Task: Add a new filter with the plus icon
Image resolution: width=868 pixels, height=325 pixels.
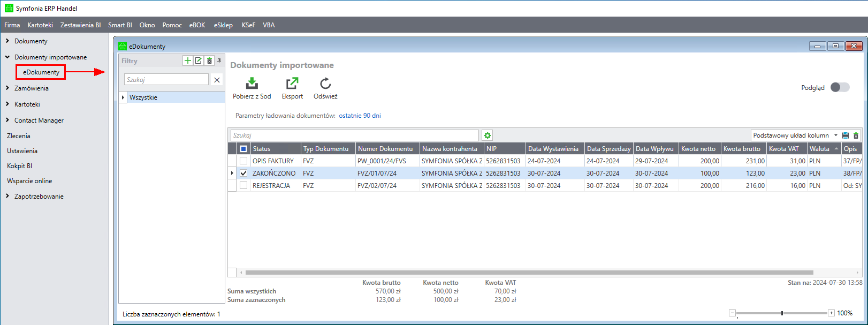Action: click(188, 61)
